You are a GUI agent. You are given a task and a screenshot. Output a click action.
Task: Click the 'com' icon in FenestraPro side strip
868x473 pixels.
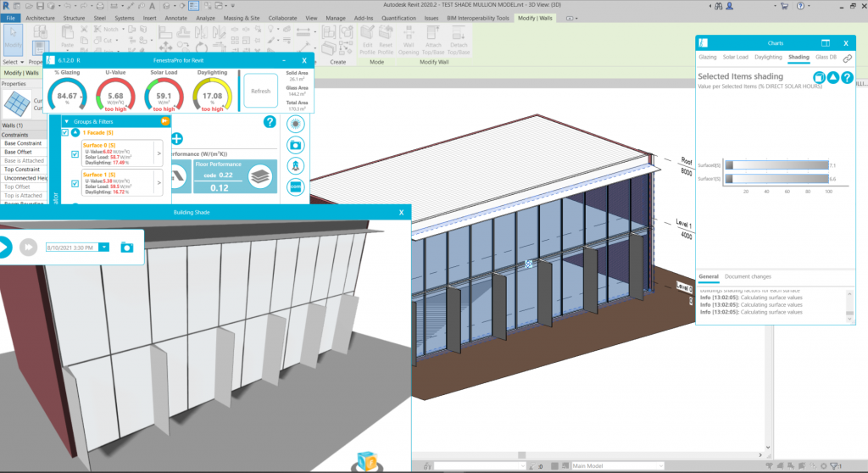tap(296, 186)
